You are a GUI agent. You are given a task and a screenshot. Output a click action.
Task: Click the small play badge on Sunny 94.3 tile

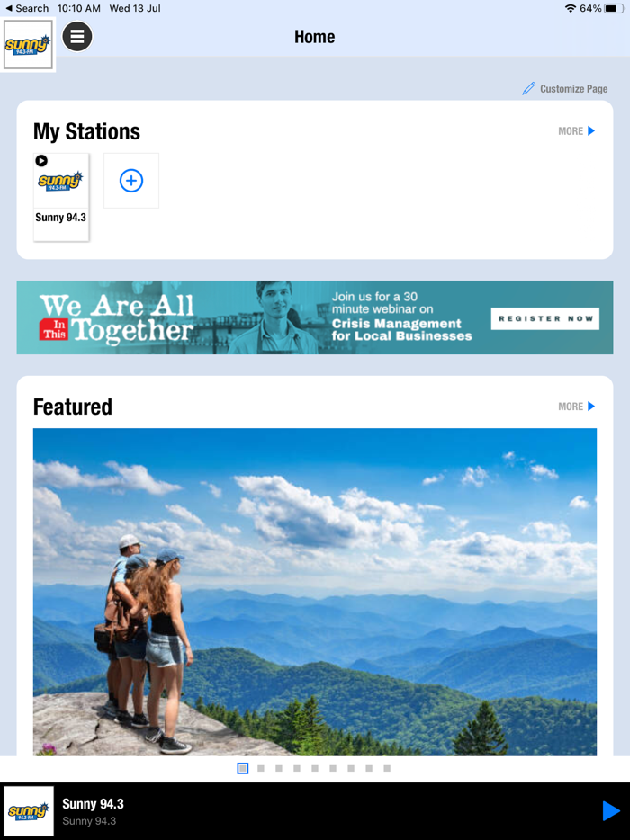pyautogui.click(x=41, y=161)
